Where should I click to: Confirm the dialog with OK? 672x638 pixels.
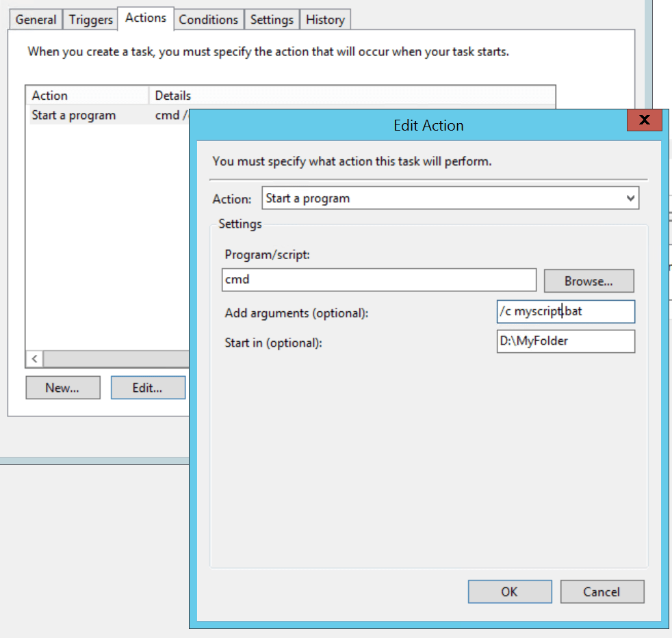tap(509, 592)
